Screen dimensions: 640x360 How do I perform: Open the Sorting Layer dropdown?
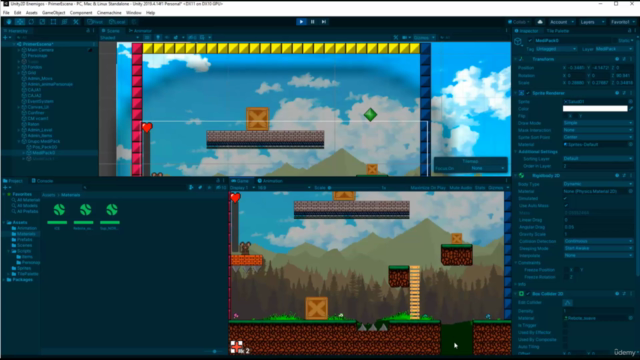point(598,159)
